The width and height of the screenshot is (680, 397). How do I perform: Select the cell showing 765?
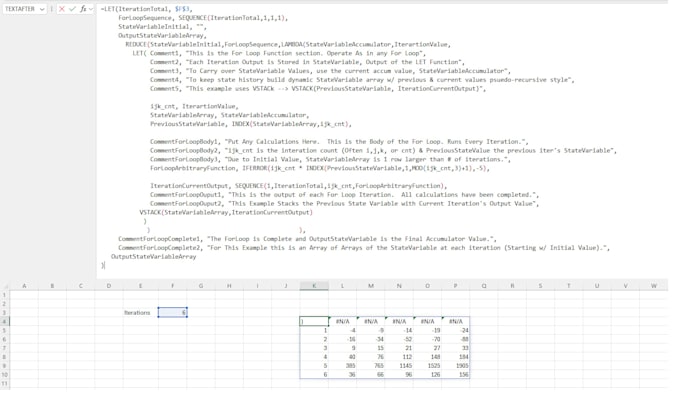click(x=371, y=366)
